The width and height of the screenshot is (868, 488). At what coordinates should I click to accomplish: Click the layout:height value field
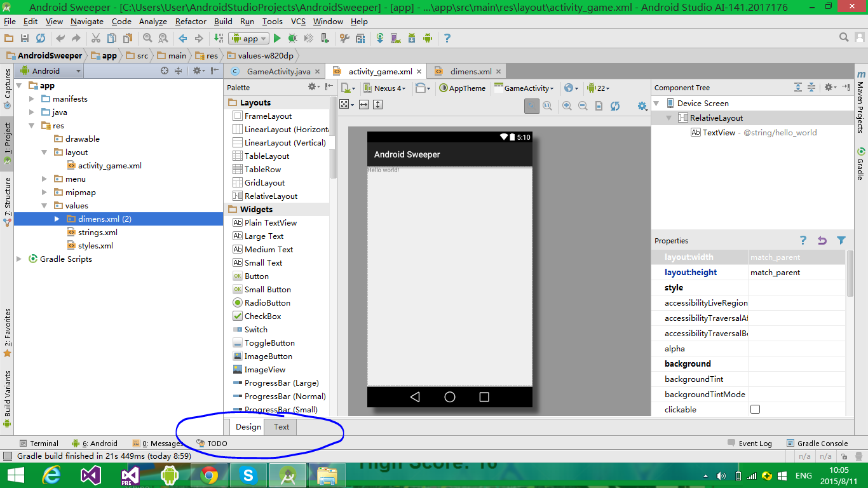[797, 273]
